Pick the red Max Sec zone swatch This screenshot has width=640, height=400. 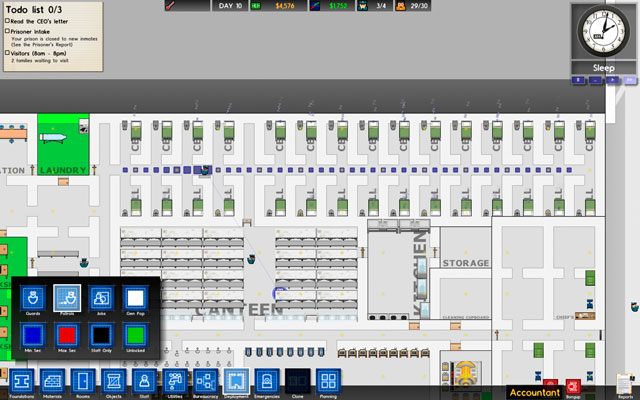pos(67,335)
